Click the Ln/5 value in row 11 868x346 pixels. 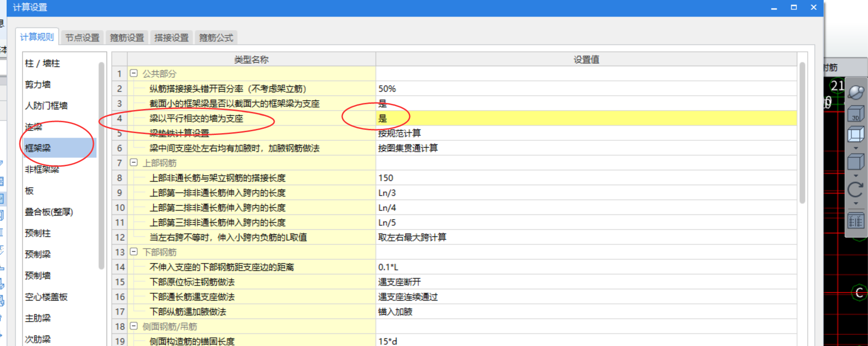coord(387,222)
